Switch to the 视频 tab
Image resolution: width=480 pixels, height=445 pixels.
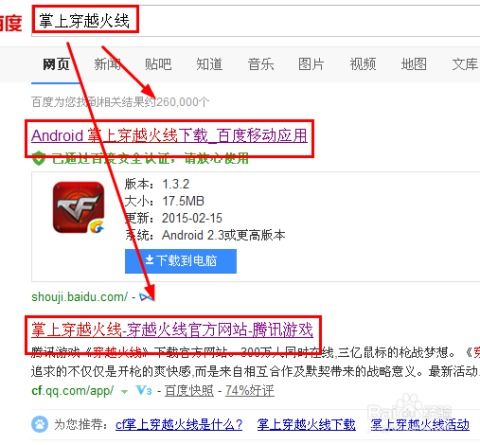(x=363, y=64)
